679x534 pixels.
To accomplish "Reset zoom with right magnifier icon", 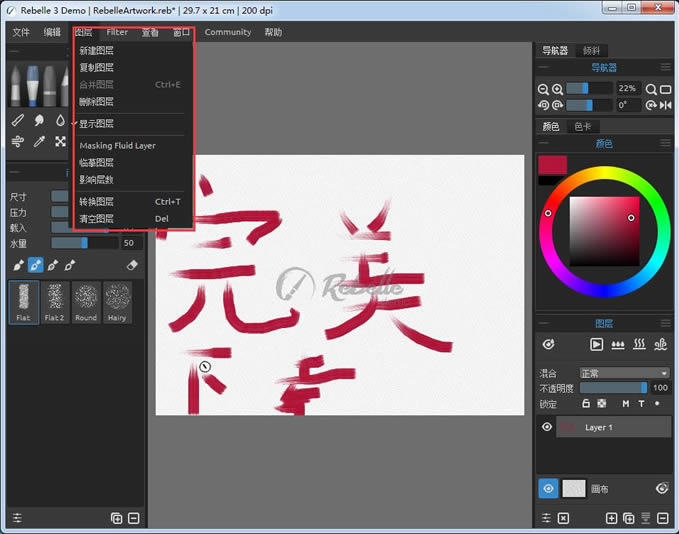I will click(x=651, y=89).
